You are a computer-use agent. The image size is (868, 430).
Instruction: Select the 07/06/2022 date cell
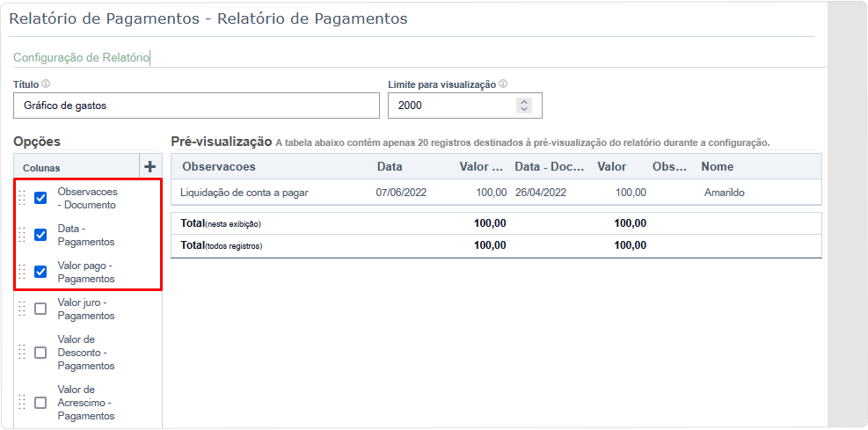tap(401, 193)
